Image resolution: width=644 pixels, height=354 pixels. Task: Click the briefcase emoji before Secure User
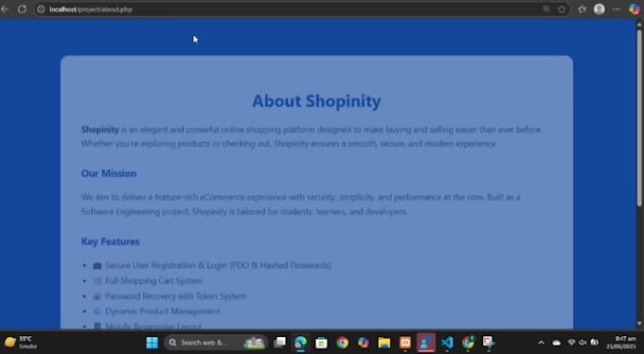97,266
